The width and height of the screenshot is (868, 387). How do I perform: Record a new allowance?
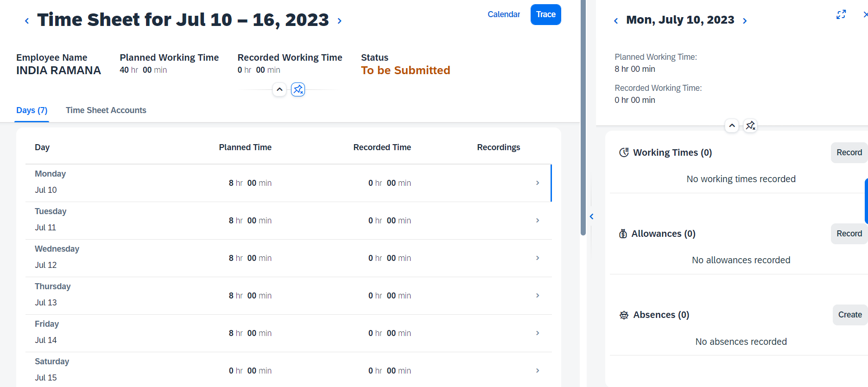coord(849,234)
